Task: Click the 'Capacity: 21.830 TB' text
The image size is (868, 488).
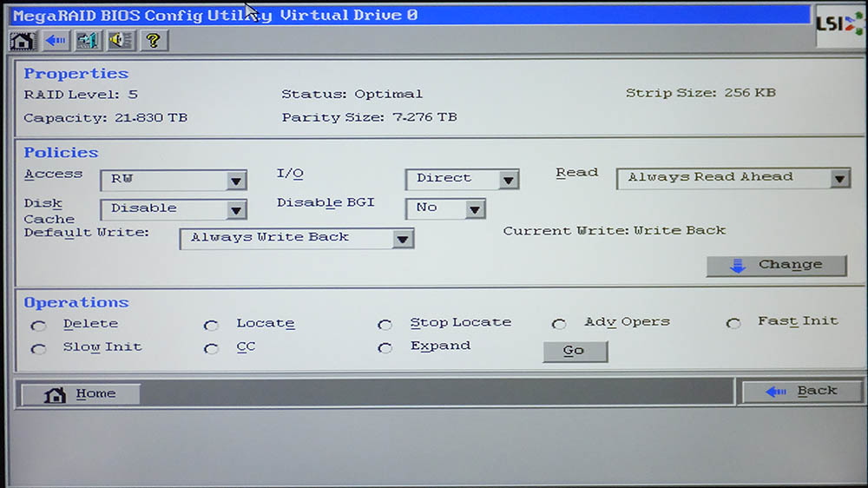Action: click(106, 118)
